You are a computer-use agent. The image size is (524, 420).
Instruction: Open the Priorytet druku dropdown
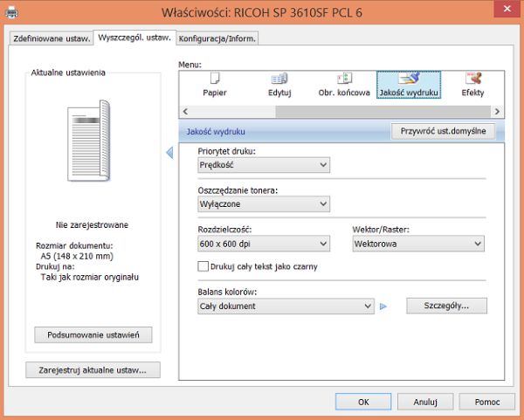point(264,165)
